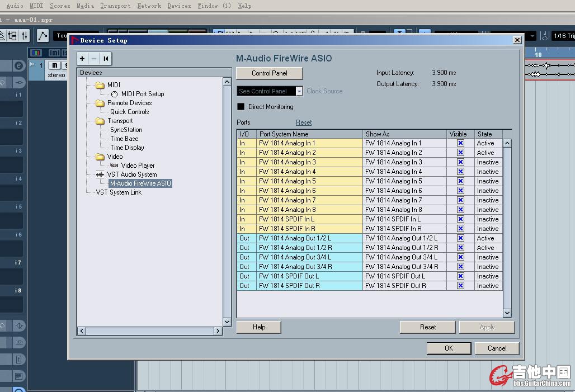The width and height of the screenshot is (575, 392).
Task: Toggle Visible checkbox for FW 1814 Analog Out 1/2 L
Action: pos(460,238)
